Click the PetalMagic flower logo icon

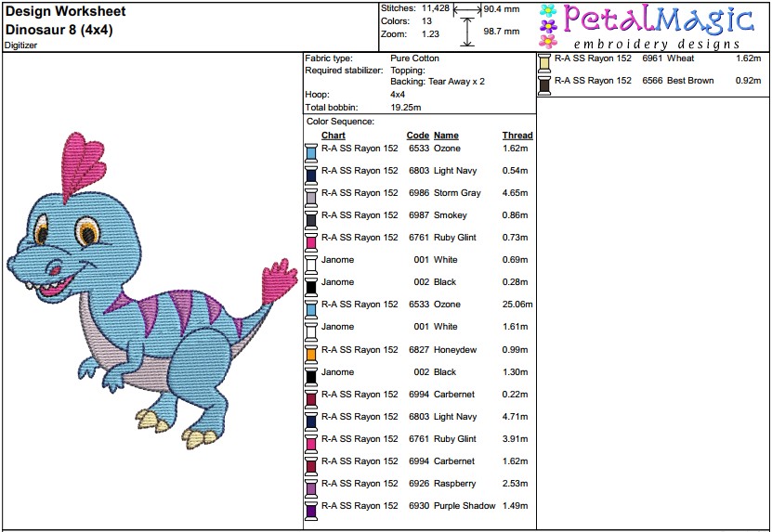point(548,26)
